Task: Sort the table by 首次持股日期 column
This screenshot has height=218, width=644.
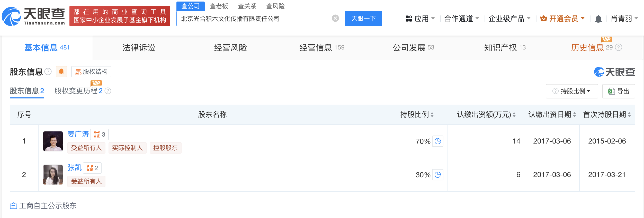Action: coord(629,115)
